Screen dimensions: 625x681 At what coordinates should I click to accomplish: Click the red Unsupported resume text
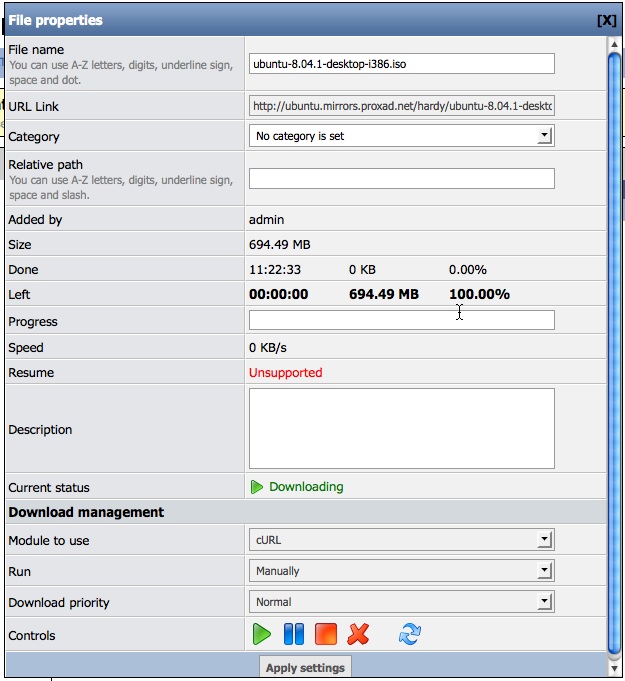285,373
